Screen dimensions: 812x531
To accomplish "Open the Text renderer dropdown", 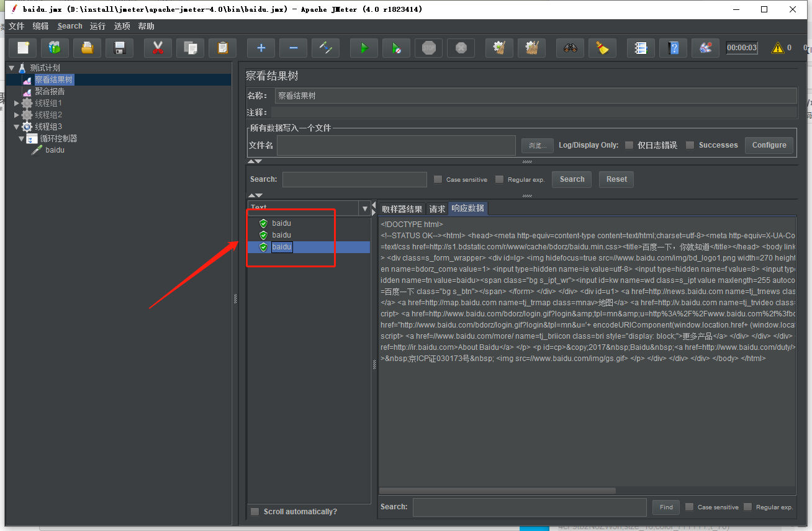I will click(365, 208).
